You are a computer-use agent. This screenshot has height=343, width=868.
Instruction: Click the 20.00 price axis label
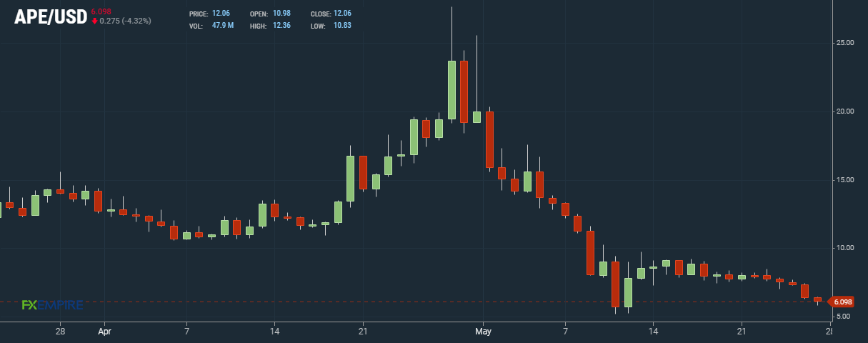click(x=845, y=111)
